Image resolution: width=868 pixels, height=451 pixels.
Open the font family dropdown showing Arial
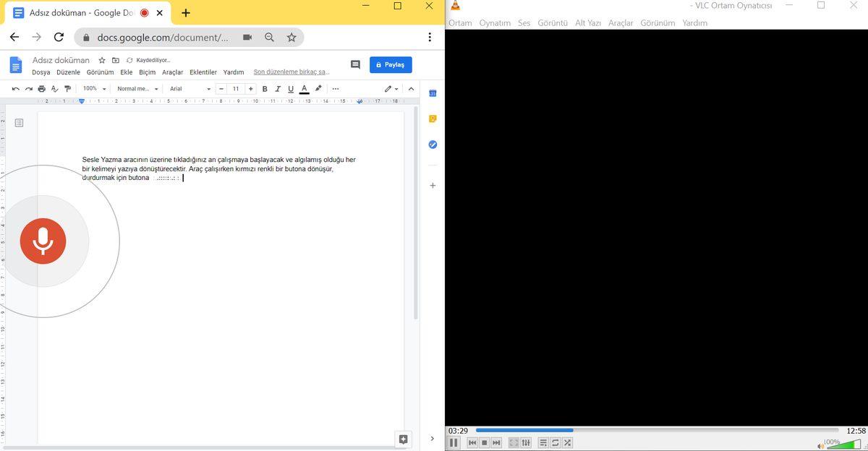190,88
